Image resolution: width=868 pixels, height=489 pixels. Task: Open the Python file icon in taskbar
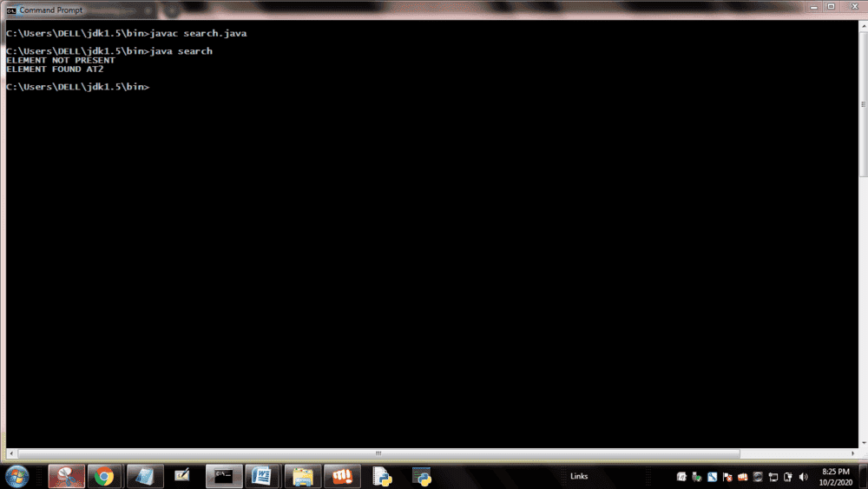pos(382,476)
